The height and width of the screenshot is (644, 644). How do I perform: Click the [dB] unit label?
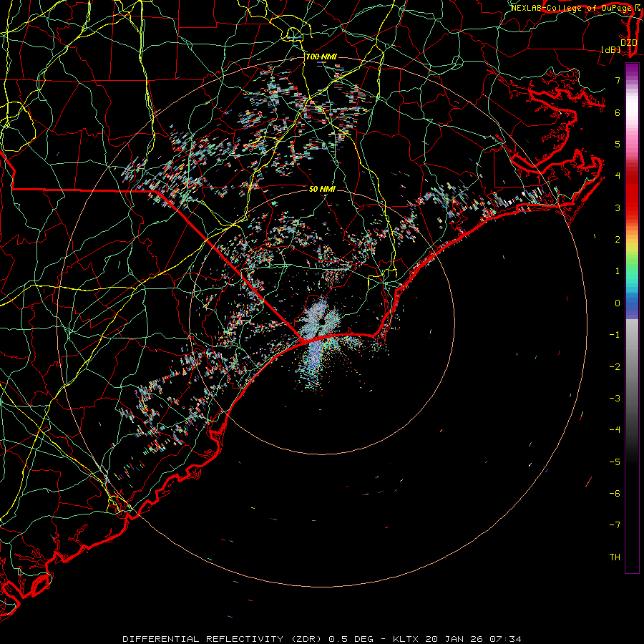pyautogui.click(x=611, y=50)
